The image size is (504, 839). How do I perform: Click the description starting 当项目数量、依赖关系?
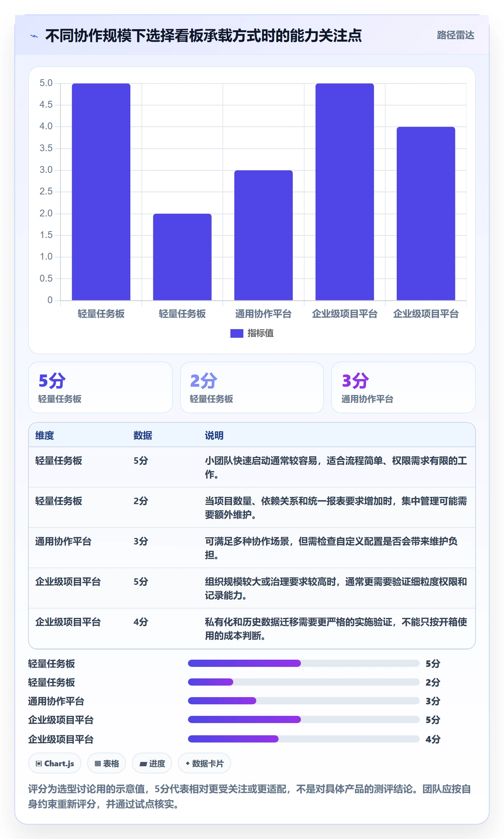(336, 508)
